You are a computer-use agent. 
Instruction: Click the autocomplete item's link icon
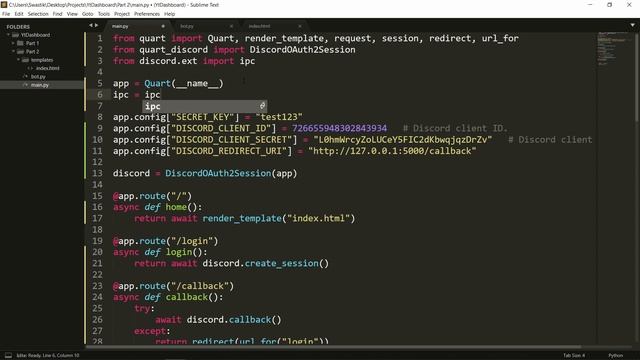[262, 106]
